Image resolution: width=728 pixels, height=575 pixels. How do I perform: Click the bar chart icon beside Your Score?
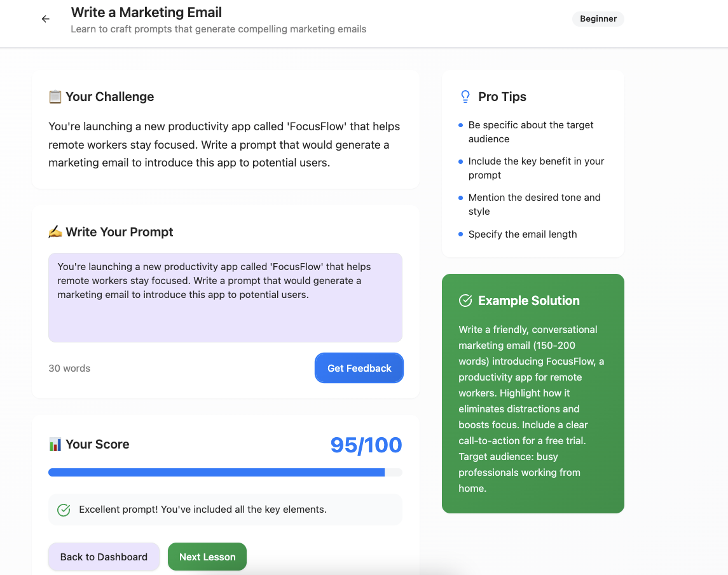(55, 444)
